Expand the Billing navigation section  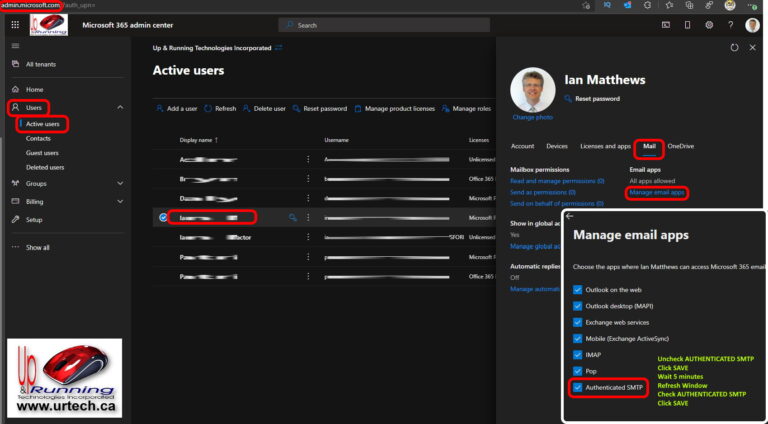click(120, 201)
